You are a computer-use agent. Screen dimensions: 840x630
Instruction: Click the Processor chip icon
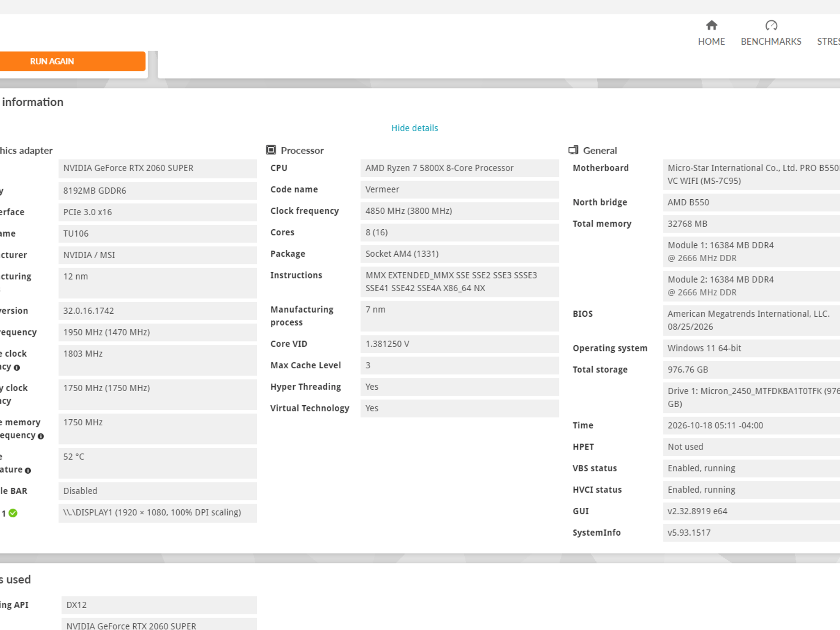(x=271, y=150)
